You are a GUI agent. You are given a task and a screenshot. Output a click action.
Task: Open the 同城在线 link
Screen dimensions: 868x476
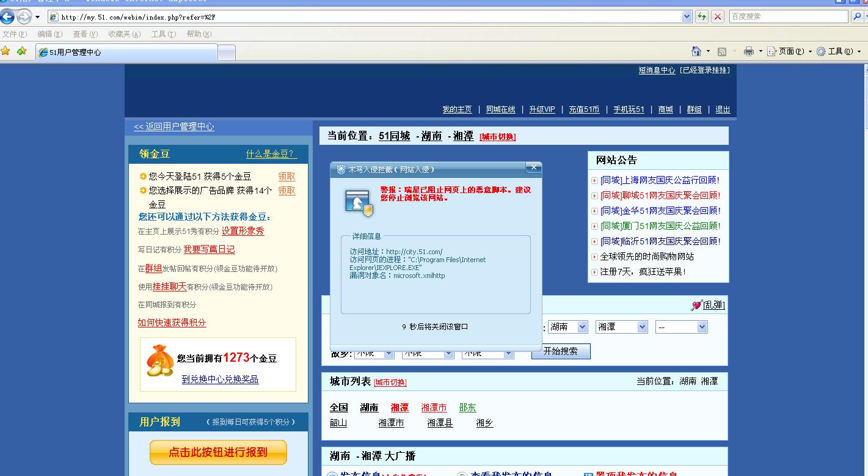click(x=501, y=109)
